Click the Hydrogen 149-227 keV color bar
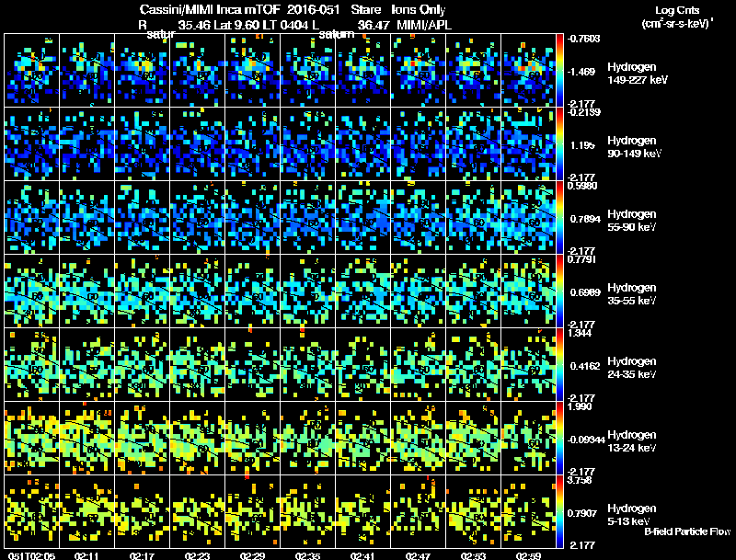The image size is (736, 560). coord(559,71)
